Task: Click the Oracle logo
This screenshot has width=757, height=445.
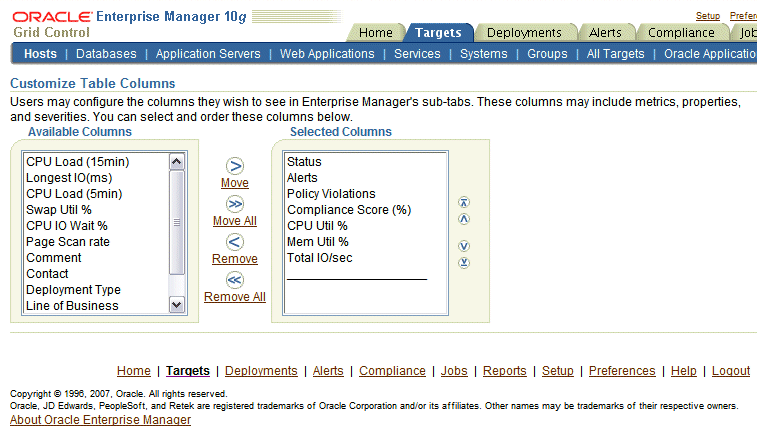Action: pyautogui.click(x=52, y=17)
